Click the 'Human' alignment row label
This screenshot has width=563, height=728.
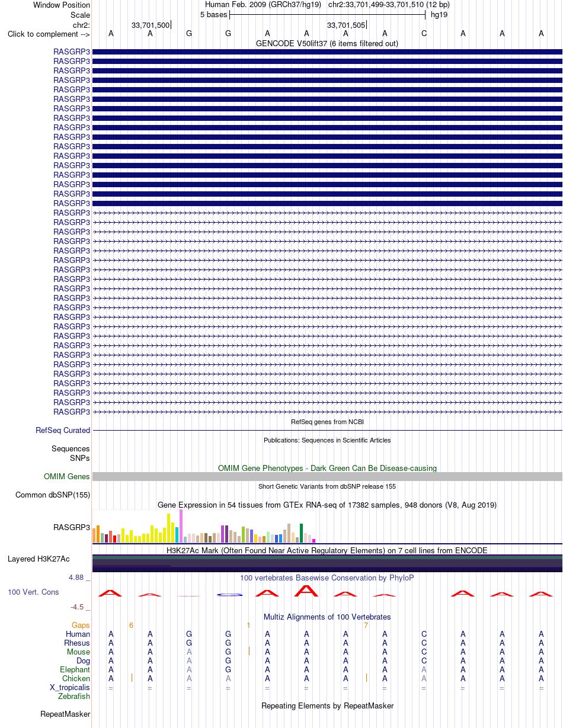78,634
